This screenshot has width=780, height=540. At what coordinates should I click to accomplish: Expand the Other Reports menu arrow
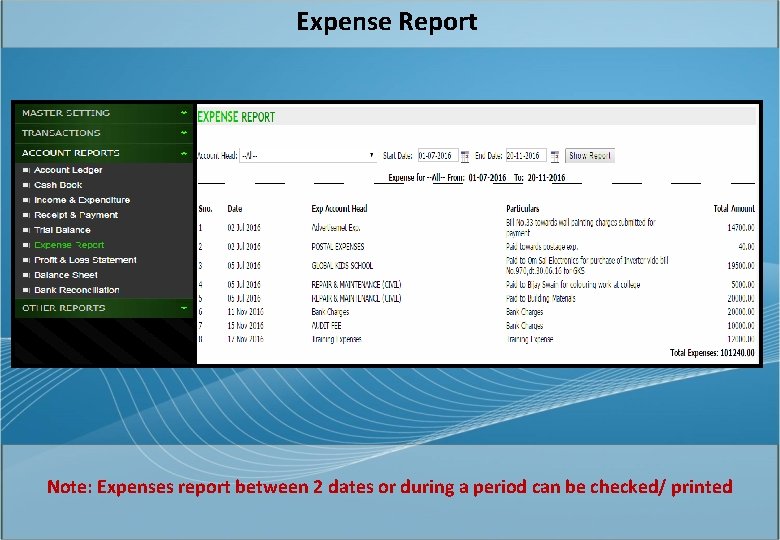pyautogui.click(x=184, y=308)
